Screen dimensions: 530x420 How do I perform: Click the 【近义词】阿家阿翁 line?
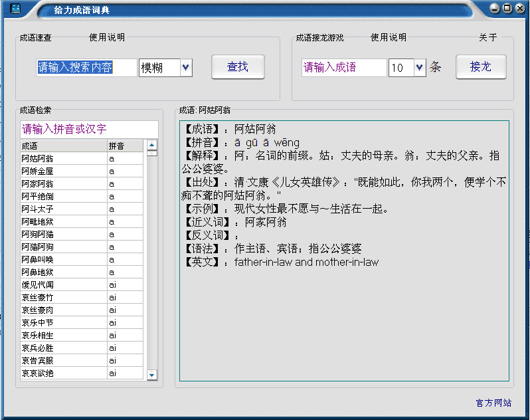click(234, 222)
